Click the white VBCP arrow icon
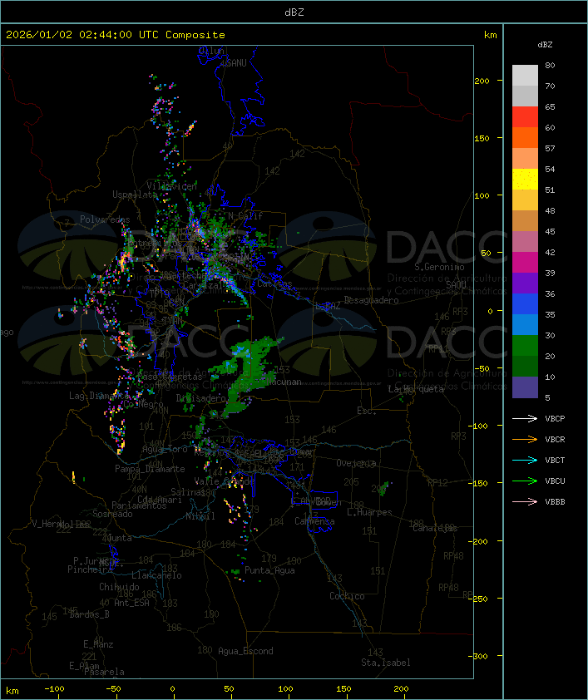This screenshot has height=700, width=588. (525, 418)
